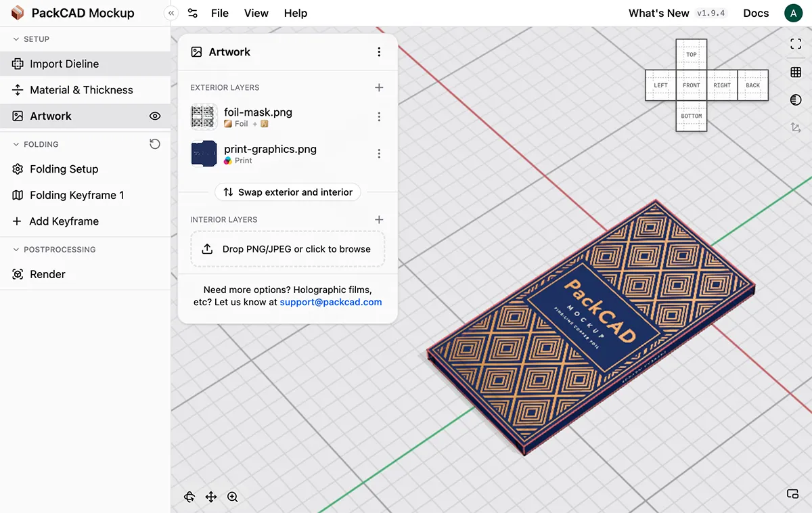Open Folding Setup
Image resolution: width=812 pixels, height=513 pixels.
tap(85, 169)
